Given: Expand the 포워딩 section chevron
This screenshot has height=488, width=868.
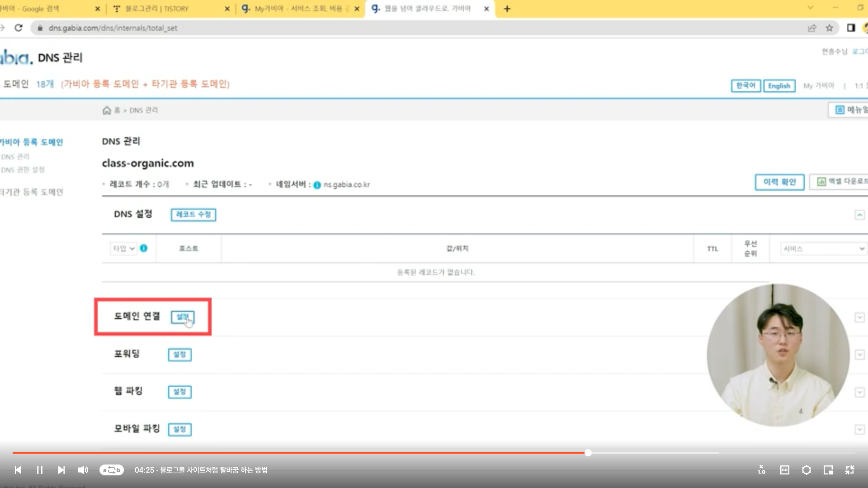Looking at the screenshot, I should [x=859, y=355].
